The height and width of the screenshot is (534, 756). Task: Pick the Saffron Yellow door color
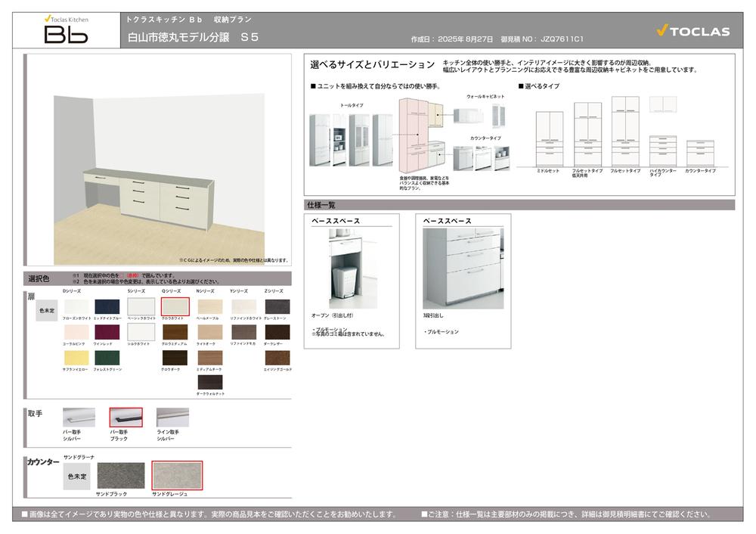76,358
